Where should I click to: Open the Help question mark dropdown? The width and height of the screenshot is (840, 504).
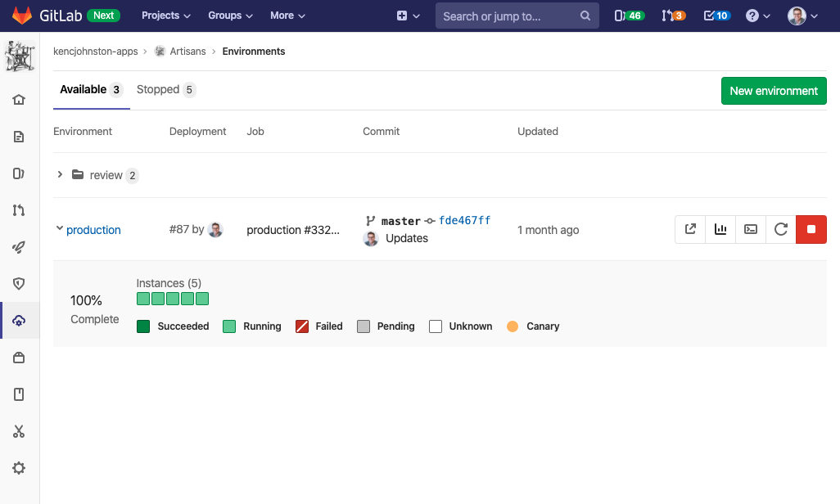(x=757, y=16)
